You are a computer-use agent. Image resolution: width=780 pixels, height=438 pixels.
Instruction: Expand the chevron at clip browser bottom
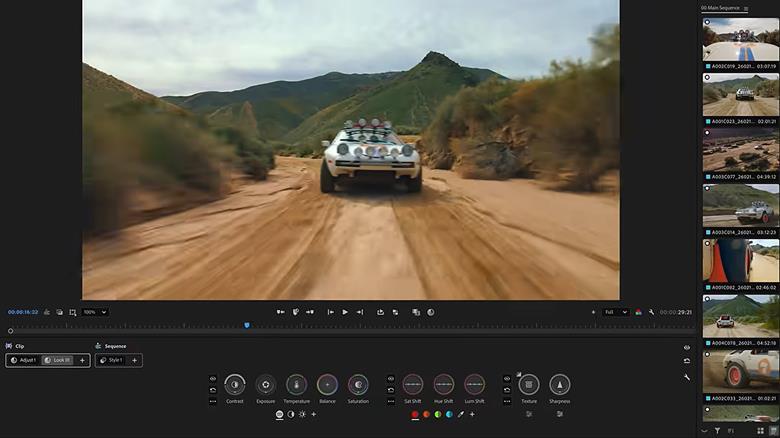click(704, 431)
